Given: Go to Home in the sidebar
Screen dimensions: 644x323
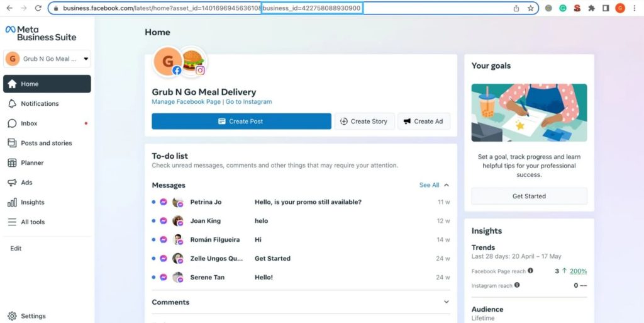Looking at the screenshot, I should [x=47, y=84].
